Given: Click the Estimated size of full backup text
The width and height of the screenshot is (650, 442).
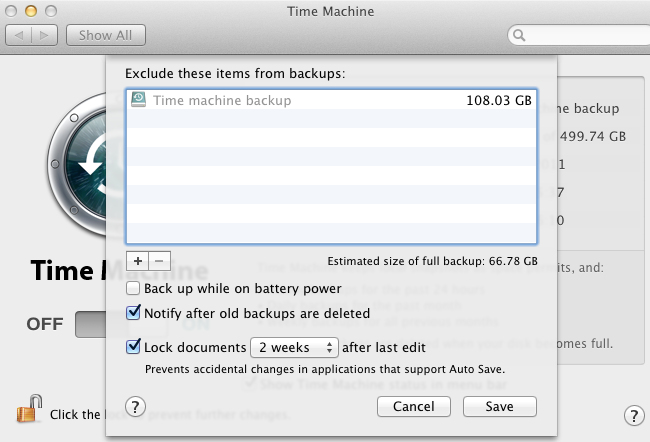Looking at the screenshot, I should coord(432,261).
